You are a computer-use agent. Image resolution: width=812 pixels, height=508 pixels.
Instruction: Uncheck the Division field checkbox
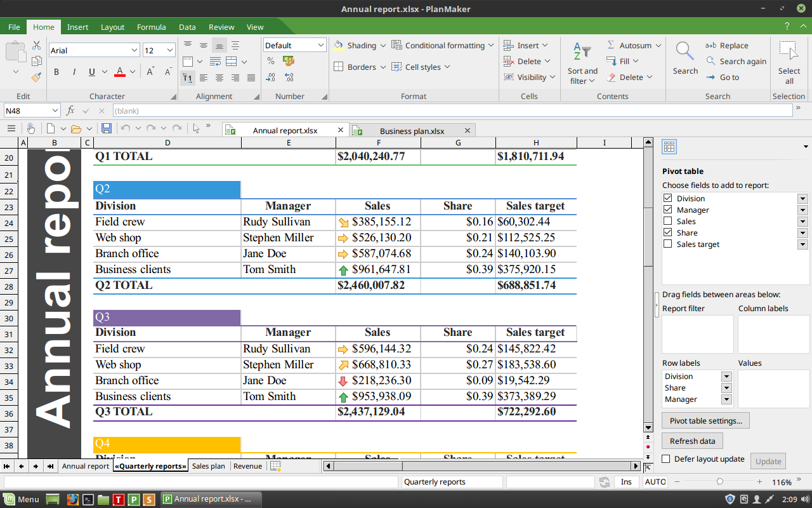pos(667,198)
